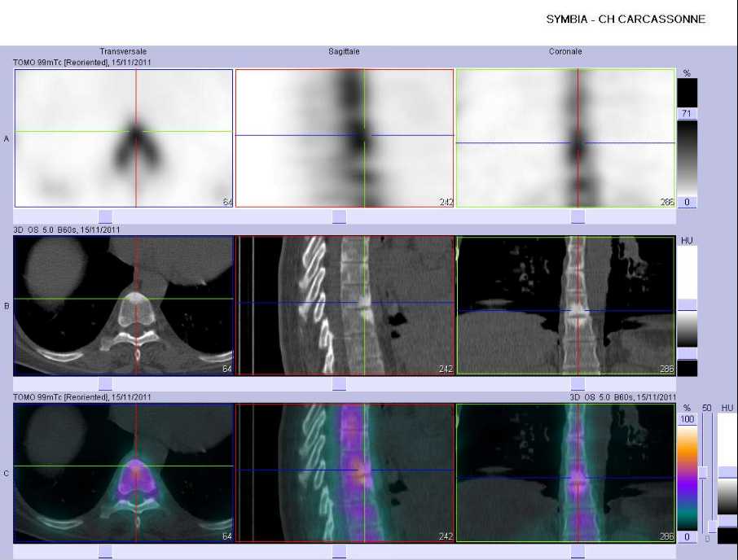Click the Coronale column heading
The height and width of the screenshot is (560, 738).
(x=565, y=51)
